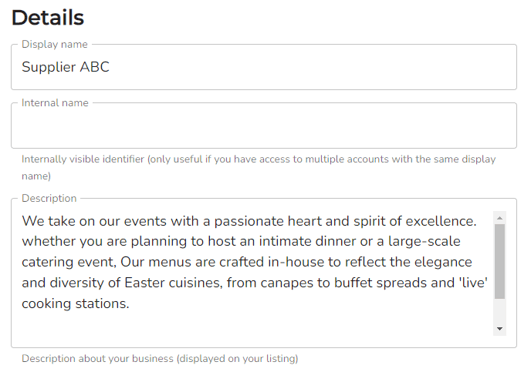Screen dimensions: 531x382
Task: Focus the Display name input field
Action: coord(264,67)
